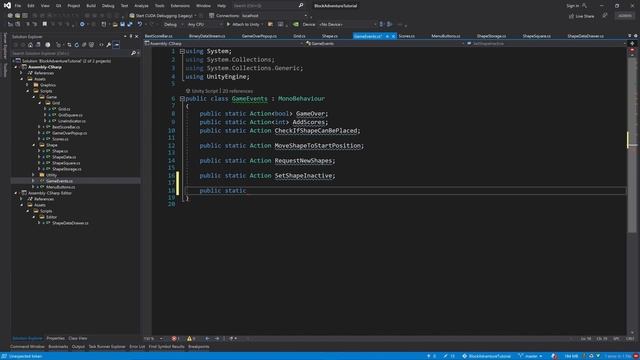
Task: Switch to the BestScoreBar.cs editor tab
Action: [159, 36]
